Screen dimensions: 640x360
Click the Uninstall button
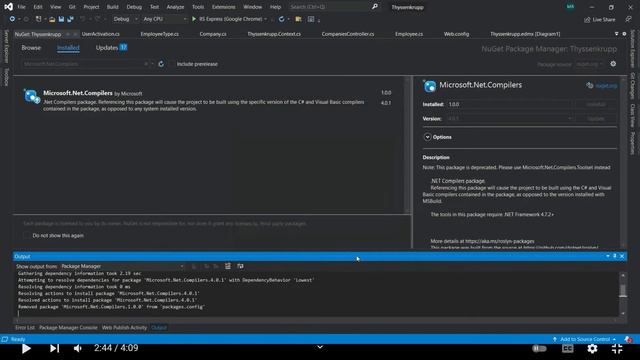596,104
